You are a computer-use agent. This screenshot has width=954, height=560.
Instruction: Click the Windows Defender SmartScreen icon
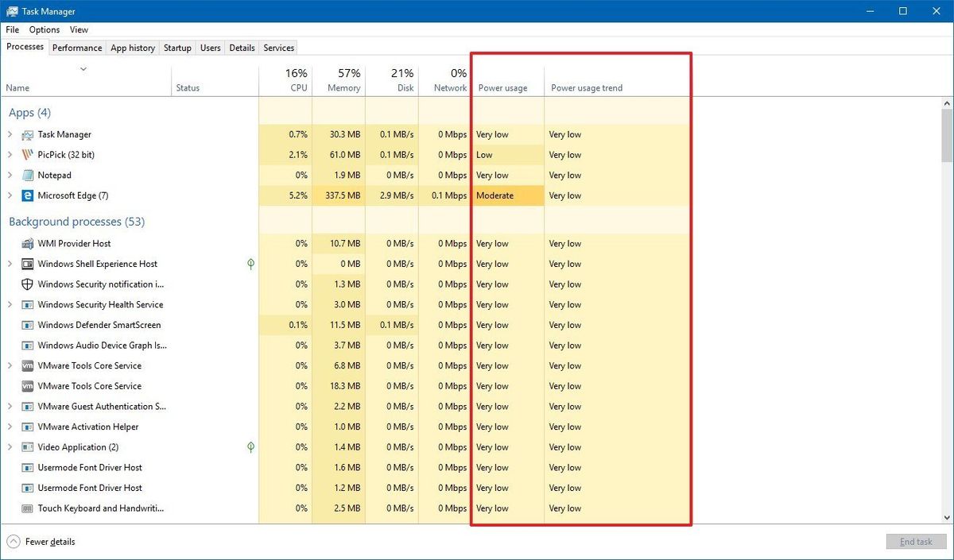29,325
